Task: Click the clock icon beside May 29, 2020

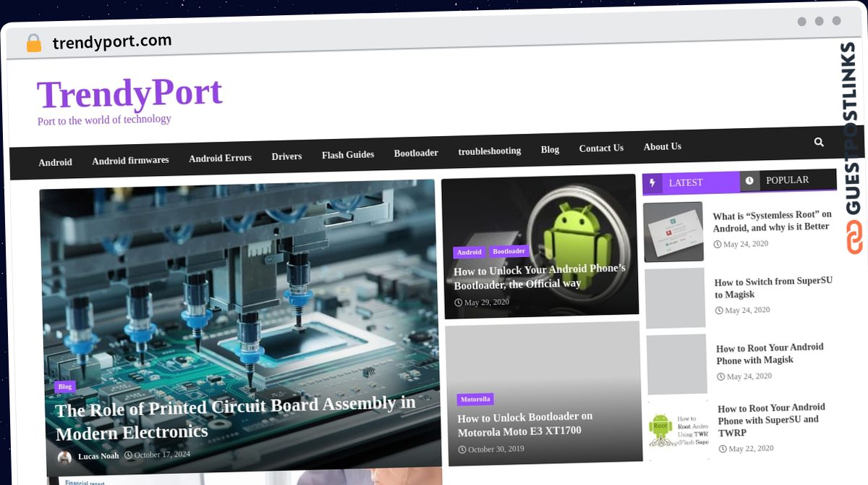Action: point(459,303)
